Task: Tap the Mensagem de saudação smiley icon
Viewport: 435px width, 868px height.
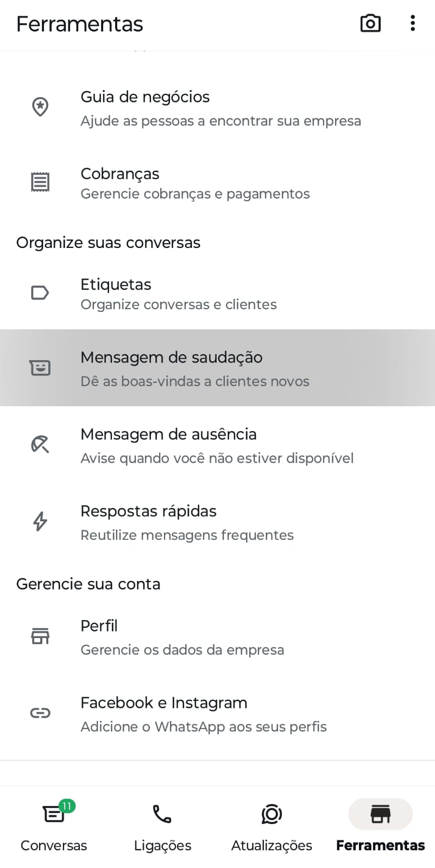Action: pyautogui.click(x=40, y=368)
